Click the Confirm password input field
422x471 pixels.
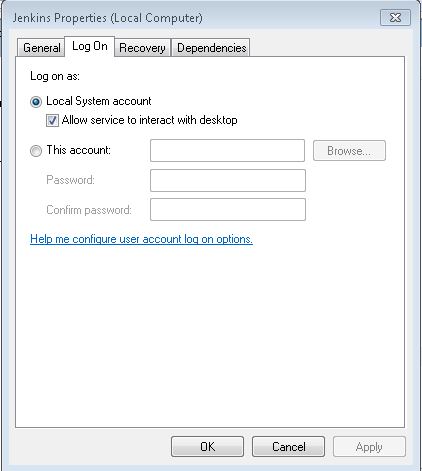click(x=228, y=210)
